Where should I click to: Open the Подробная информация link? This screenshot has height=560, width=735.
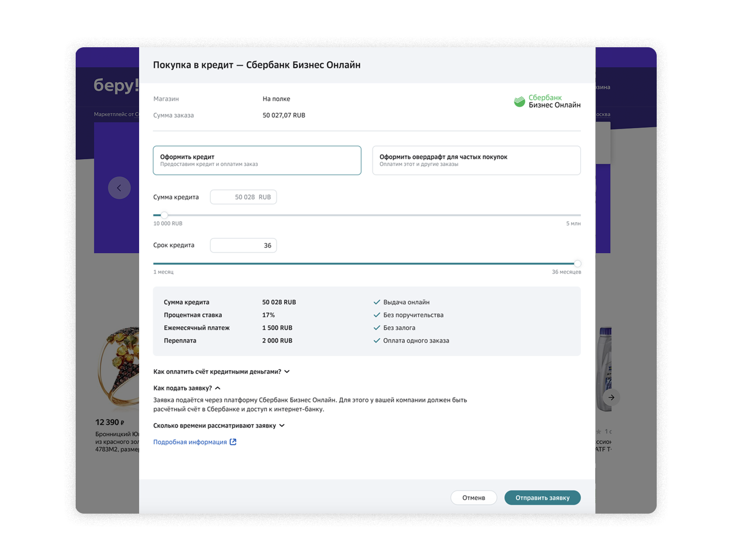(190, 442)
